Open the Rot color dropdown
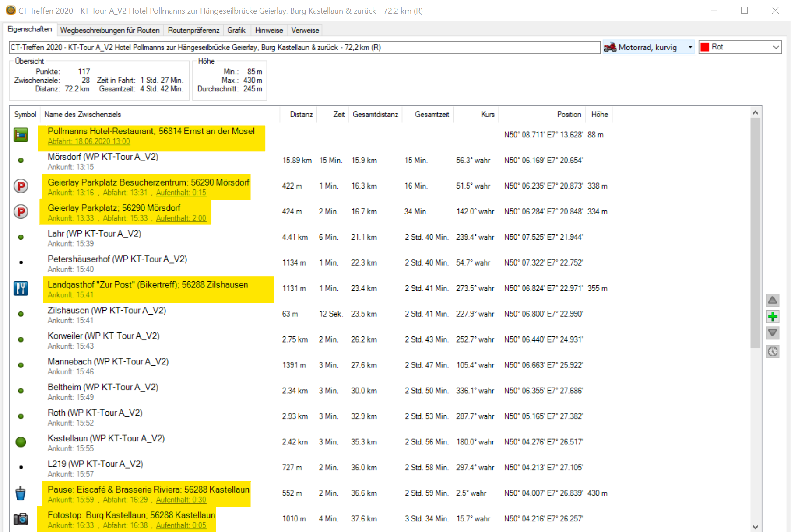 tap(775, 47)
